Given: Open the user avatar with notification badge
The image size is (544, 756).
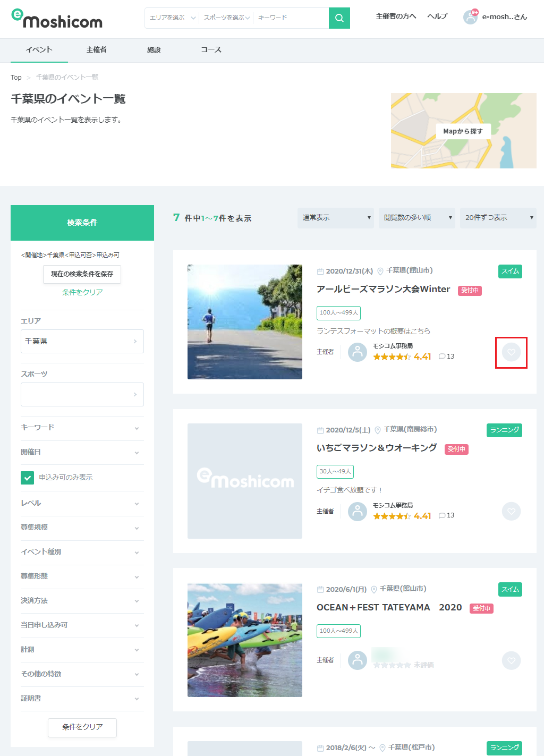Looking at the screenshot, I should pos(470,16).
